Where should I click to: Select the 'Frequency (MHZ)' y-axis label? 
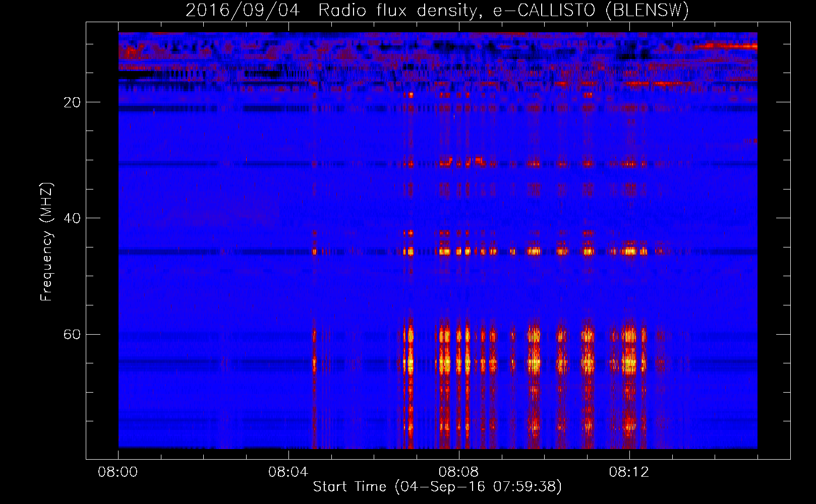click(46, 242)
